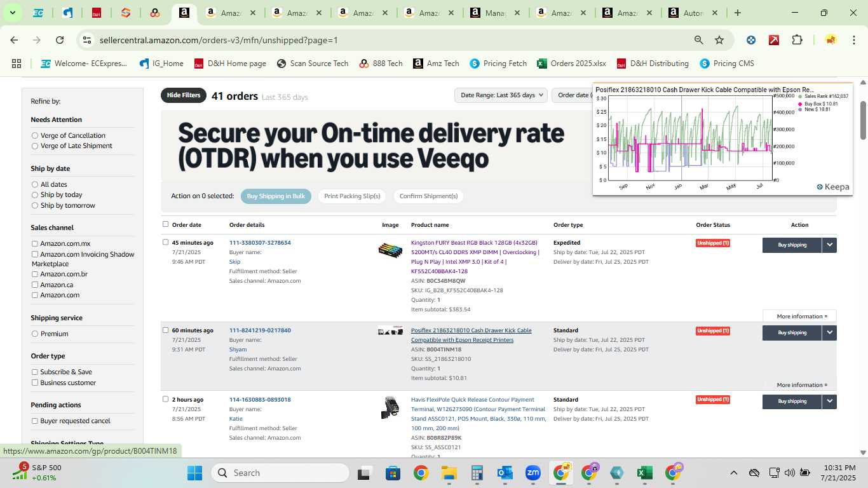Select All dates ship-by option
This screenshot has width=868, height=488.
(35, 184)
